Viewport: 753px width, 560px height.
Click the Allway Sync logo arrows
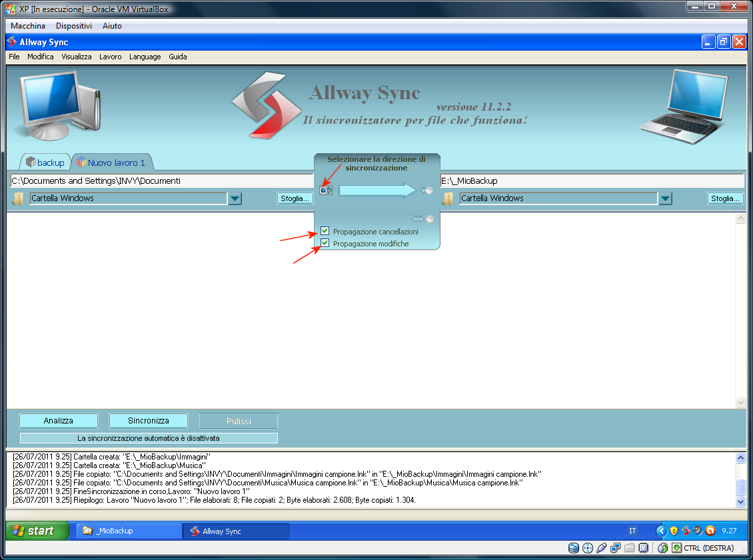[267, 106]
